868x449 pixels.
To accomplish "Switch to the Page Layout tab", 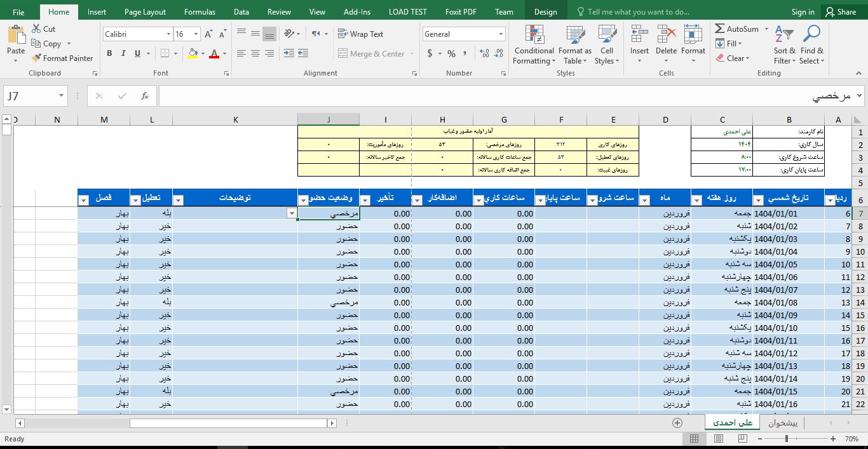I will [145, 12].
